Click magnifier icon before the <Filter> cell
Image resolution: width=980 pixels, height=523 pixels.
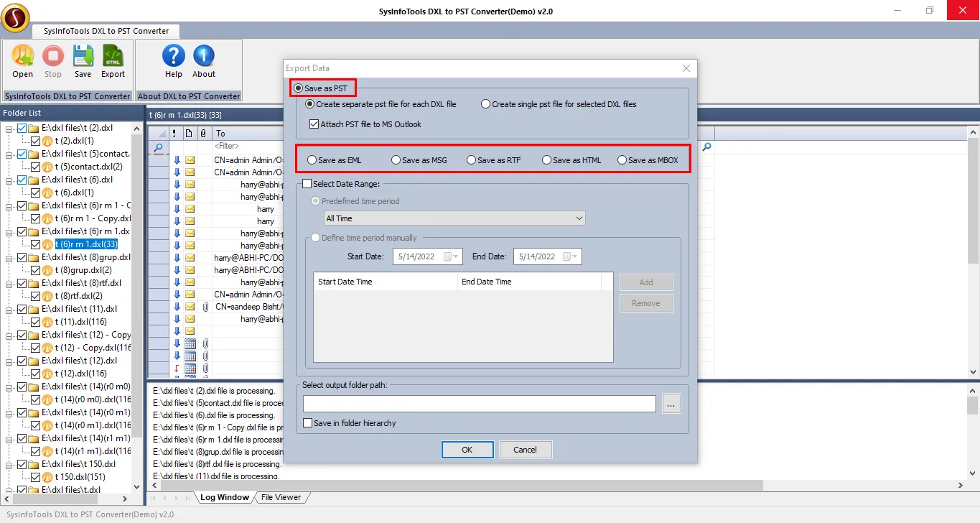click(159, 147)
